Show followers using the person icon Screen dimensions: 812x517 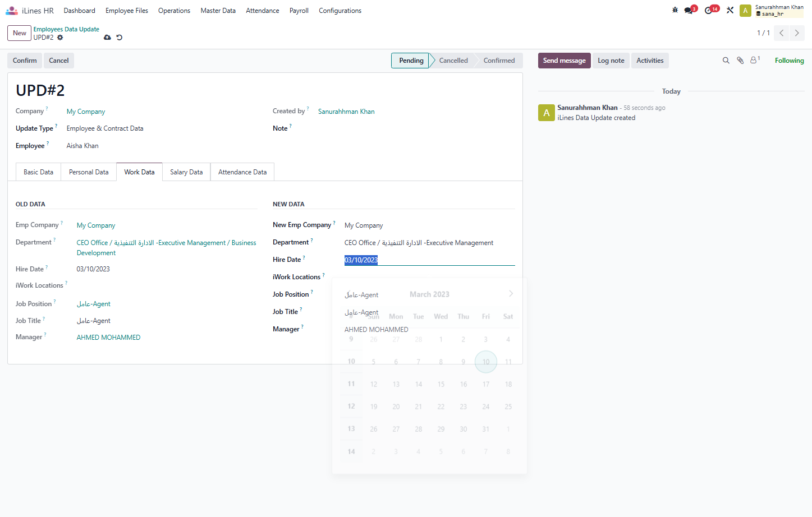pyautogui.click(x=755, y=60)
